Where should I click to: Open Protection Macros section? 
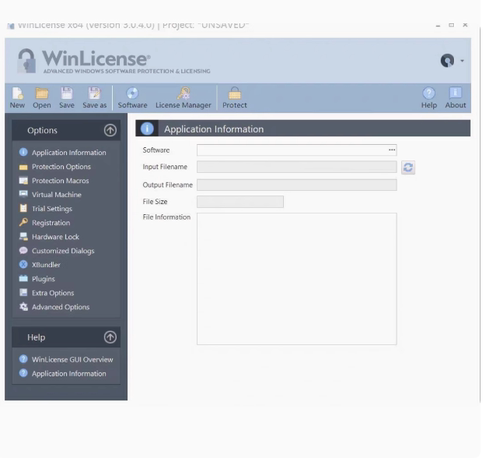(54, 181)
